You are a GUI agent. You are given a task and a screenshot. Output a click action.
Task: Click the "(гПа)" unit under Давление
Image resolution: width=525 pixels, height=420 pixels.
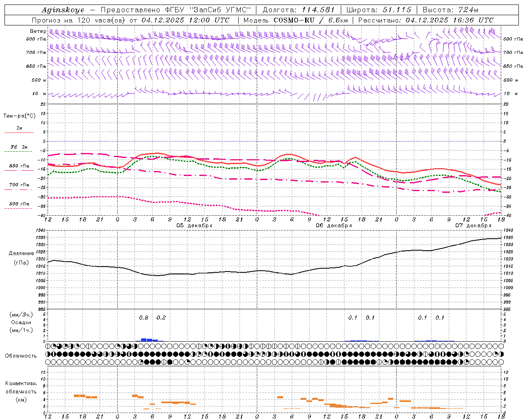(21, 262)
